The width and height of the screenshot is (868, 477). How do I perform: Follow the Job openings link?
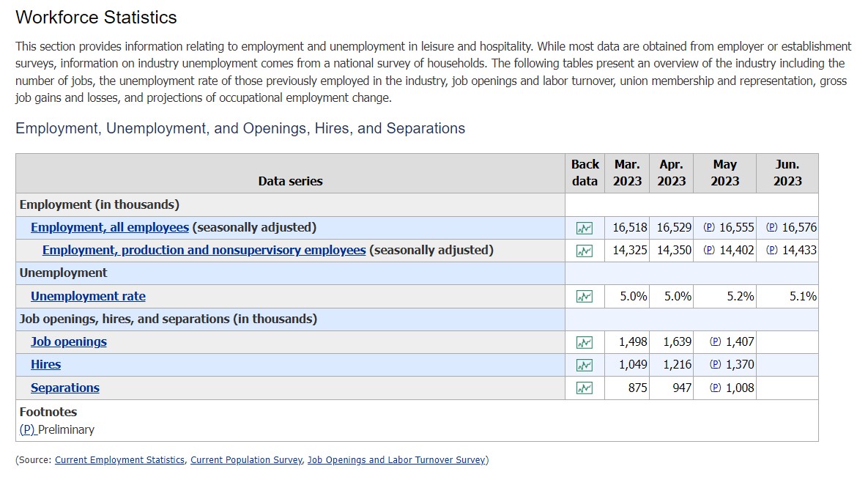(x=69, y=341)
